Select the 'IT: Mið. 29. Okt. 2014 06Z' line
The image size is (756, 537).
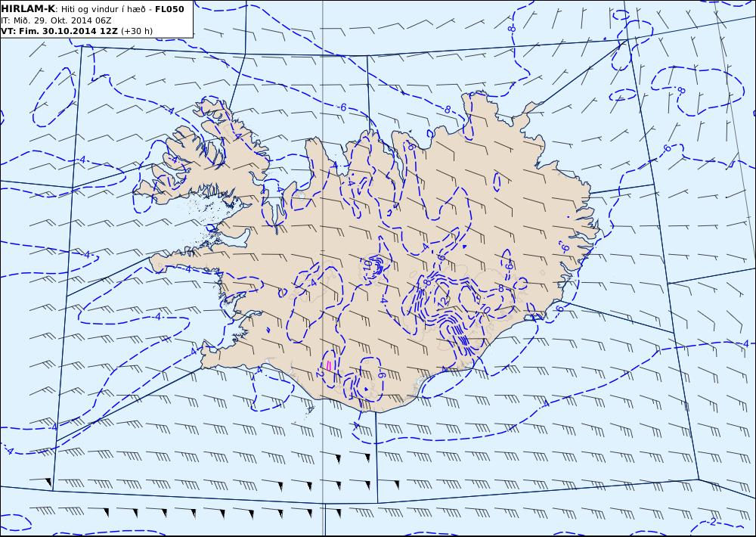point(57,20)
